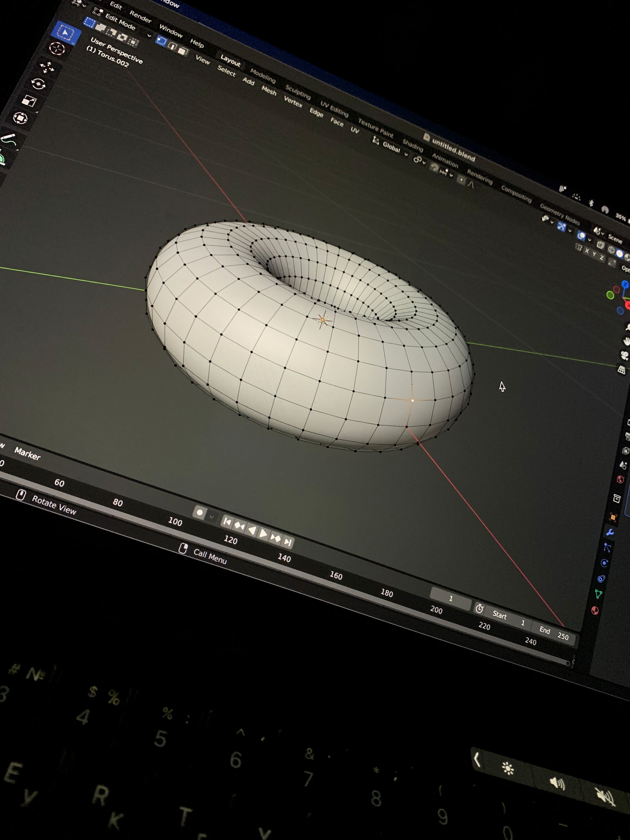This screenshot has height=840, width=630.
Task: Open Object properties orange square tab
Action: (613, 517)
